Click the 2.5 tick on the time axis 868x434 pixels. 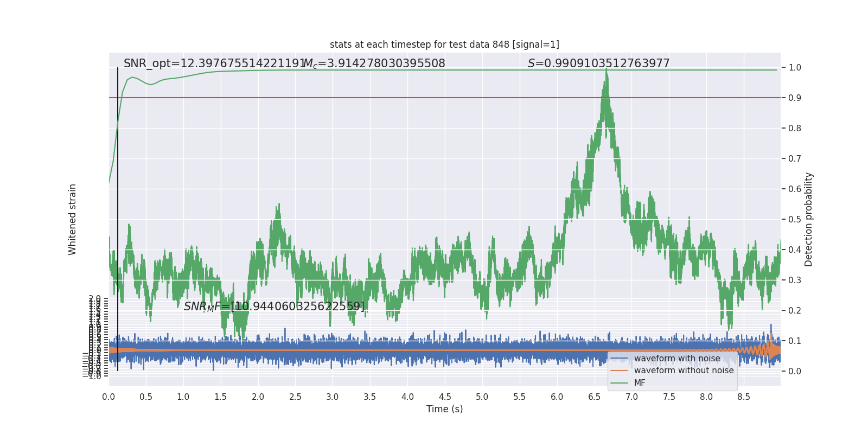[x=296, y=397]
